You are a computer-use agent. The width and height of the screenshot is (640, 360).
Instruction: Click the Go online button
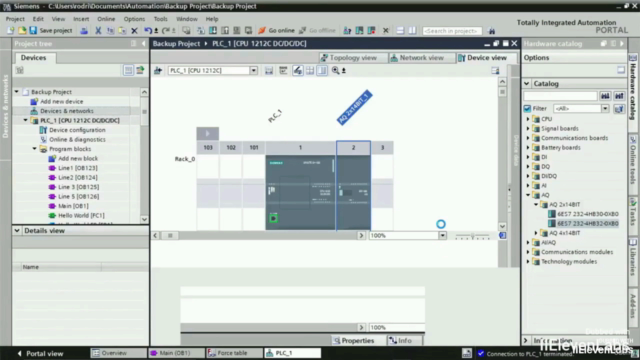pyautogui.click(x=276, y=31)
